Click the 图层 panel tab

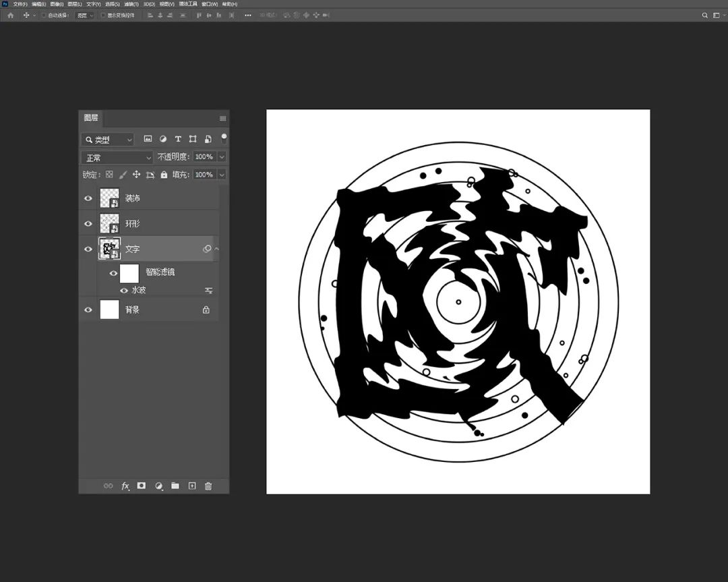click(91, 118)
